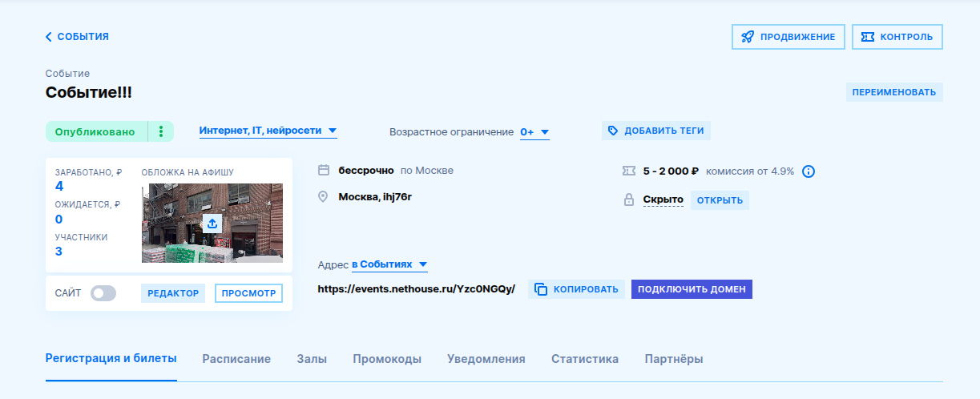The width and height of the screenshot is (980, 399).
Task: Click the Подключить домен button
Action: click(692, 289)
